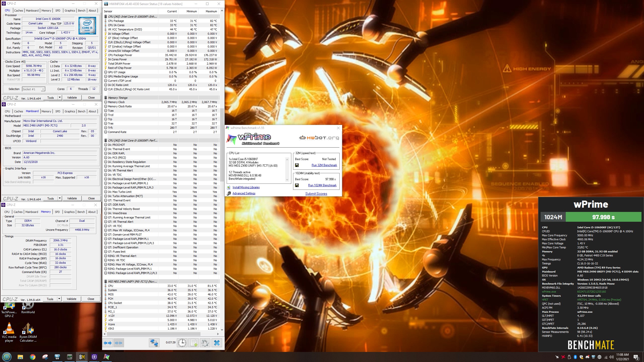Open HWiNFO remote network monitors icon
Image resolution: width=644 pixels, height=362 pixels.
tap(154, 343)
